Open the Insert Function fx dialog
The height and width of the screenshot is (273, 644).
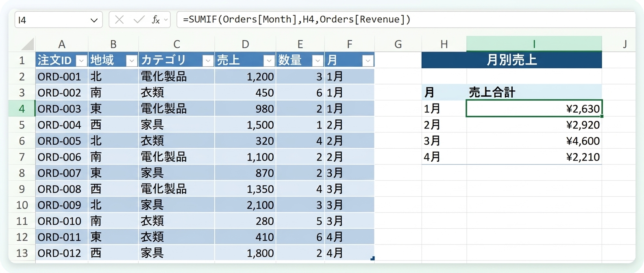pos(156,19)
